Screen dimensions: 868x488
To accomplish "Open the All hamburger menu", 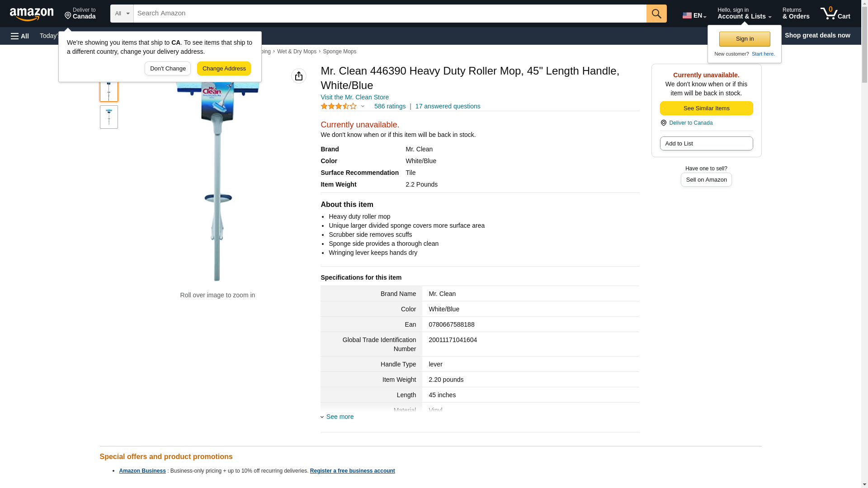I will pos(20,36).
